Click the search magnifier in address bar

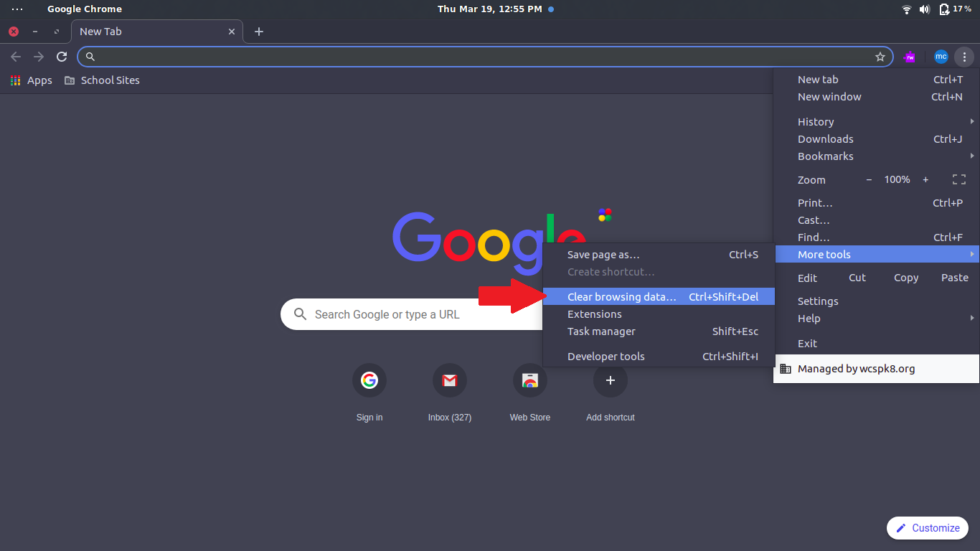[90, 57]
